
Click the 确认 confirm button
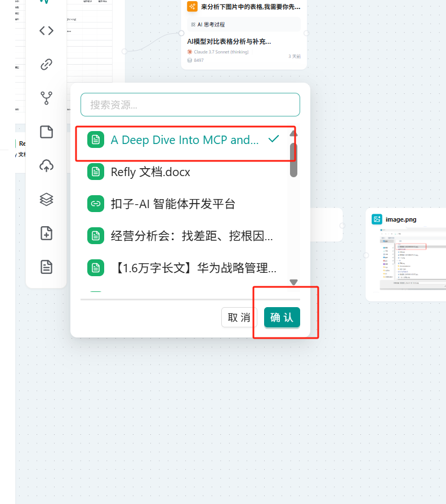tap(282, 317)
